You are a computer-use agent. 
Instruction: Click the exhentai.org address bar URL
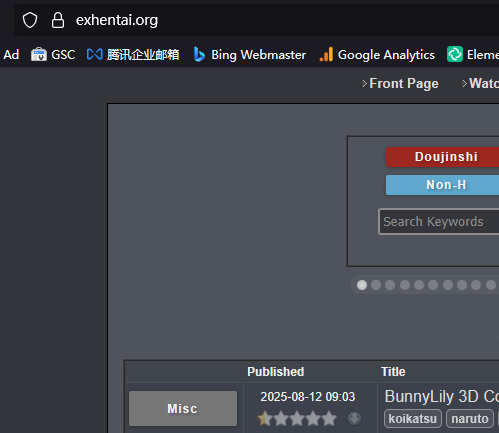pos(117,20)
